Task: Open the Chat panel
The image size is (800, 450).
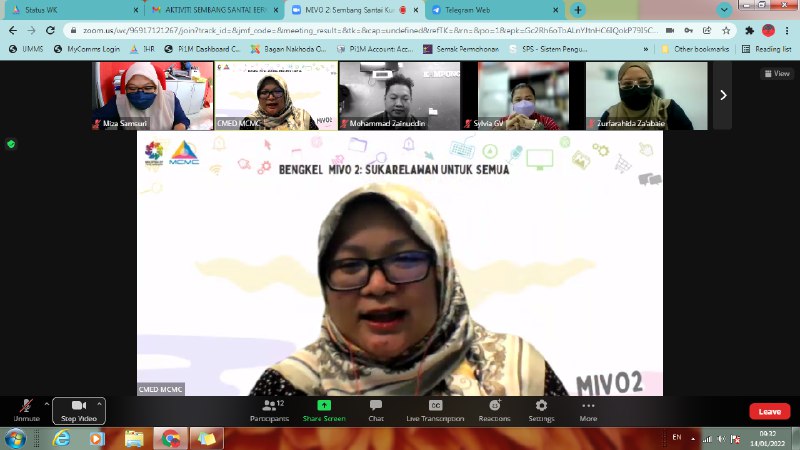Action: point(376,411)
